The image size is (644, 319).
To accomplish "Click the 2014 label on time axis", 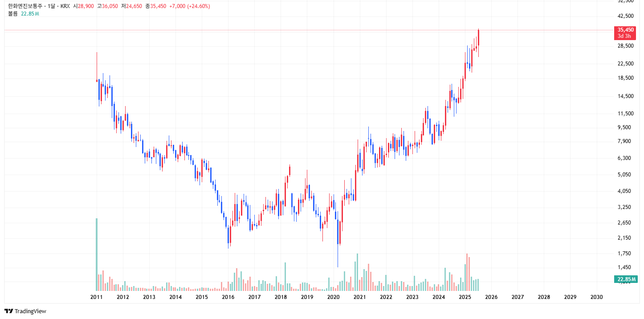I will 175,297.
